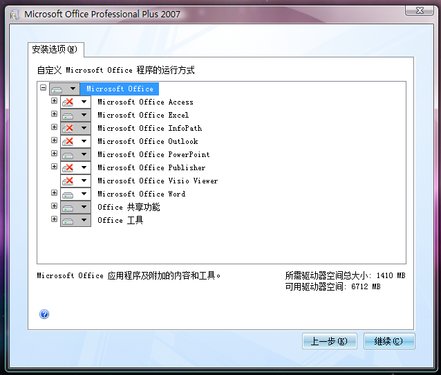441x375 pixels.
Task: Collapse the Microsoft Office root node
Action: [x=43, y=88]
